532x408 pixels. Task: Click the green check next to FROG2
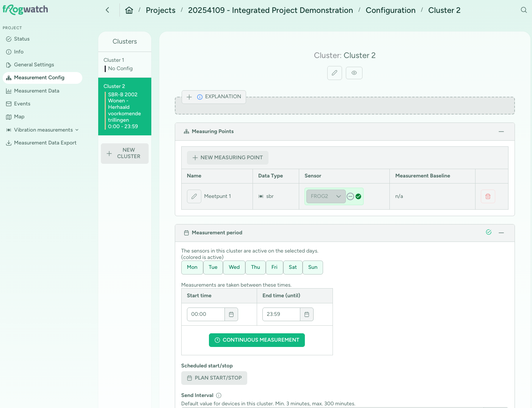(358, 196)
